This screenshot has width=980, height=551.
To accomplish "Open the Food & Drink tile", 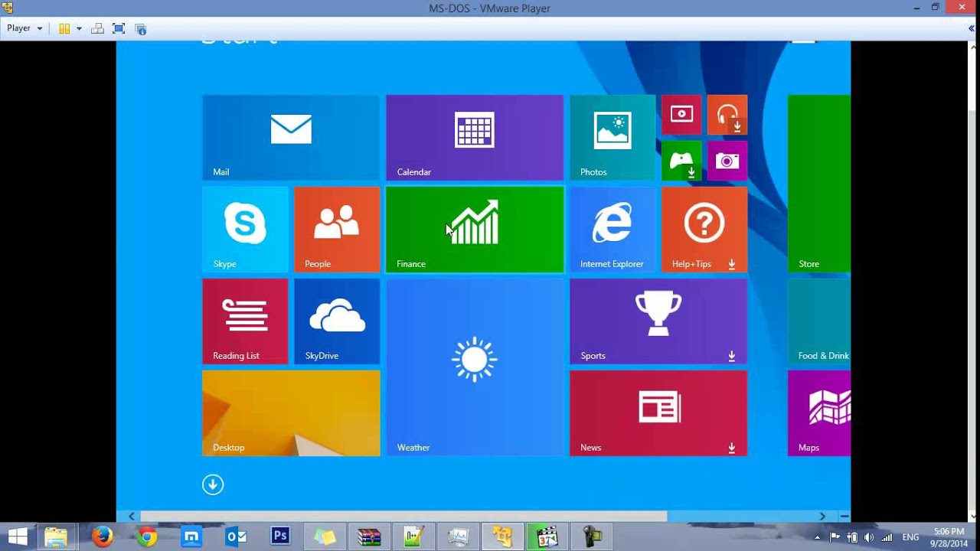I will pos(819,321).
